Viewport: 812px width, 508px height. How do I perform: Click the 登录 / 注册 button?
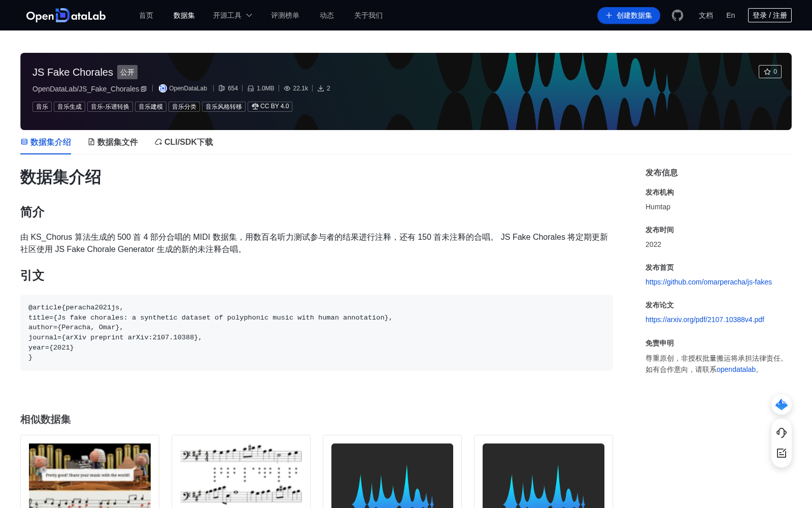(x=770, y=15)
